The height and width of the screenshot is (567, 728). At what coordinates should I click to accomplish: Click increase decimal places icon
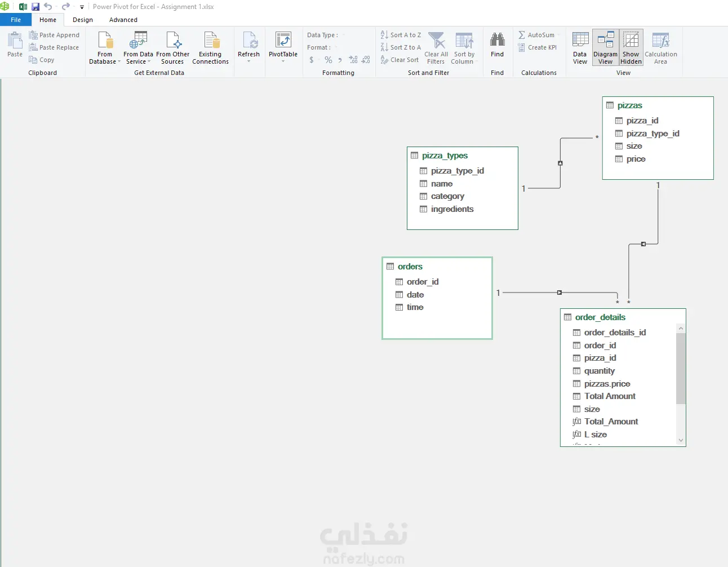pos(353,60)
